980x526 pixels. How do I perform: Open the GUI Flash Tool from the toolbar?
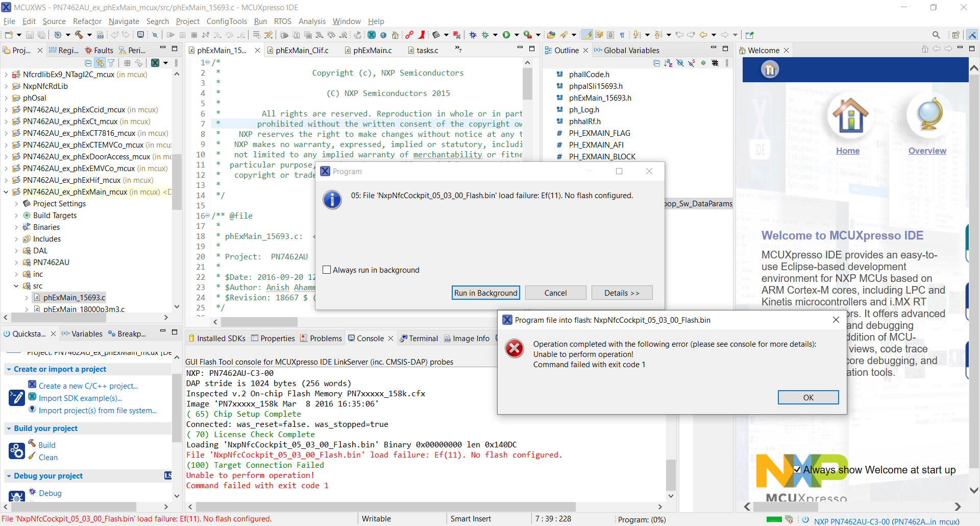point(437,35)
